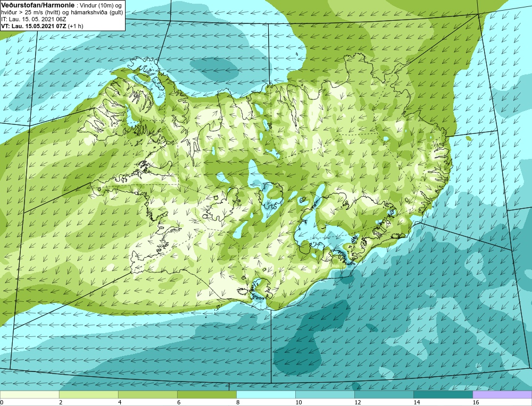Click the 2–4 m/s light green legend swatch

tap(88, 394)
